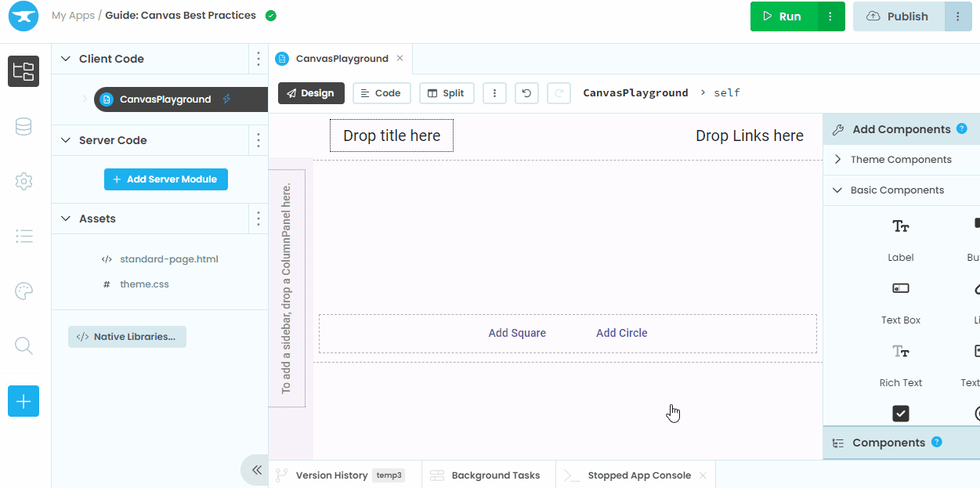Viewport: 980px width, 488px height.
Task: Open the Settings gear in sidebar
Action: pos(24,182)
